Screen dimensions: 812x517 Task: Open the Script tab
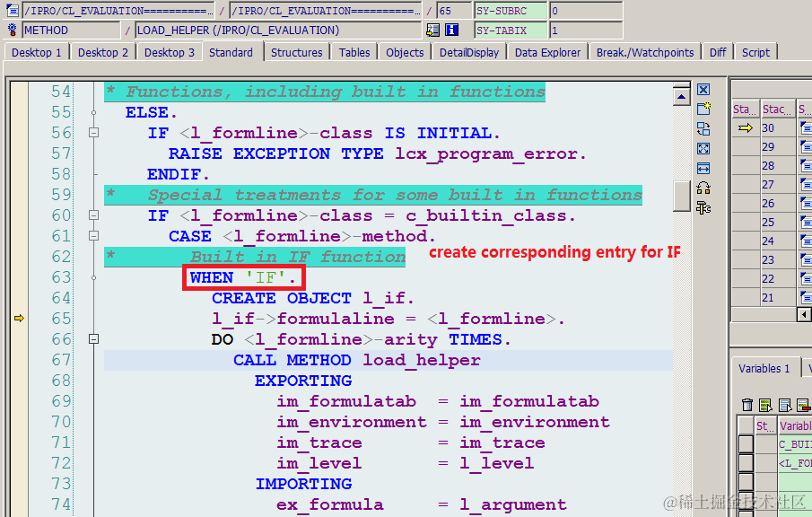point(755,52)
